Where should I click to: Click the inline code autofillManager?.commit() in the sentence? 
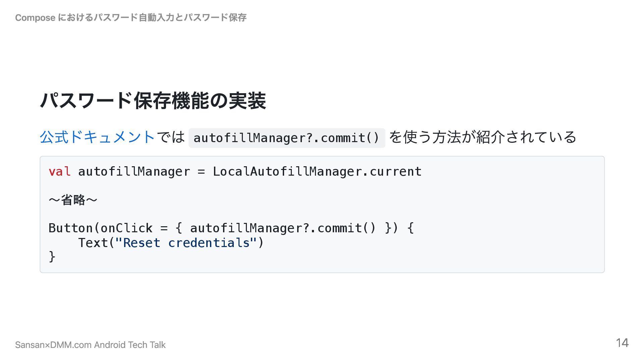point(286,138)
